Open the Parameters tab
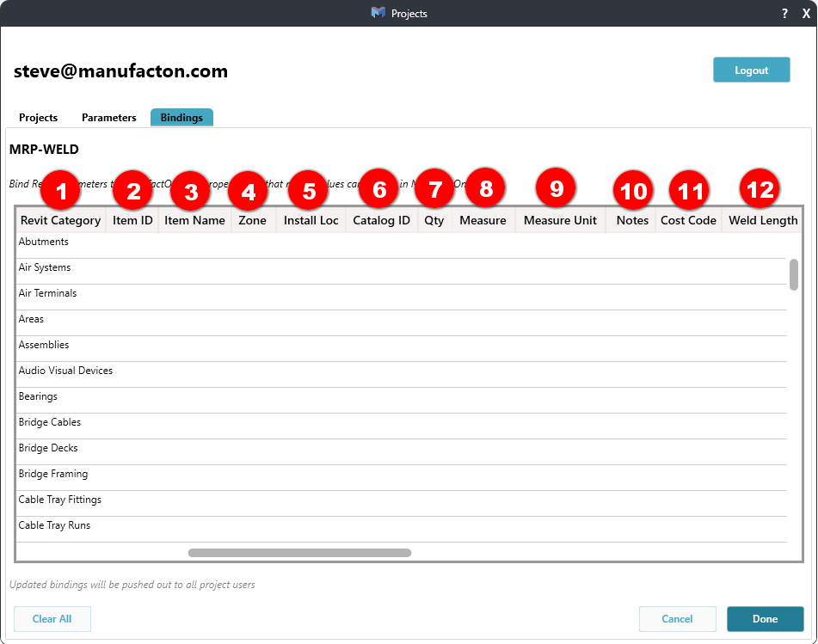818x644 pixels. [108, 118]
